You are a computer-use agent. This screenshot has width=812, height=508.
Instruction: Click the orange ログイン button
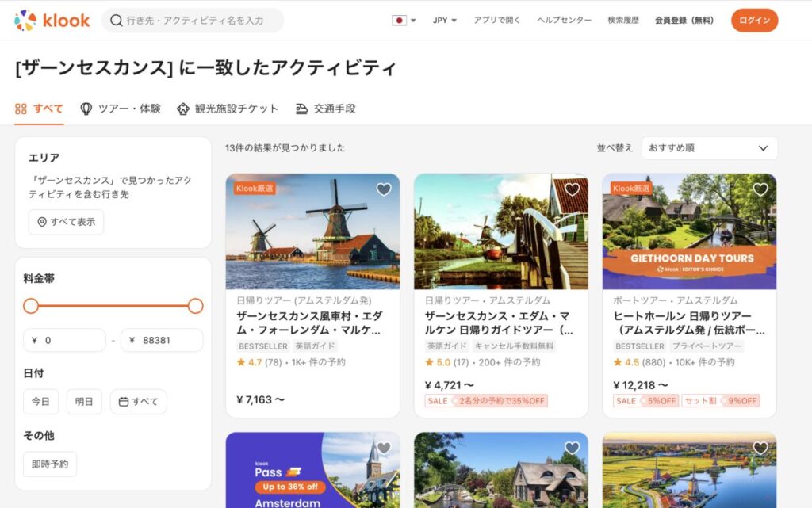754,21
